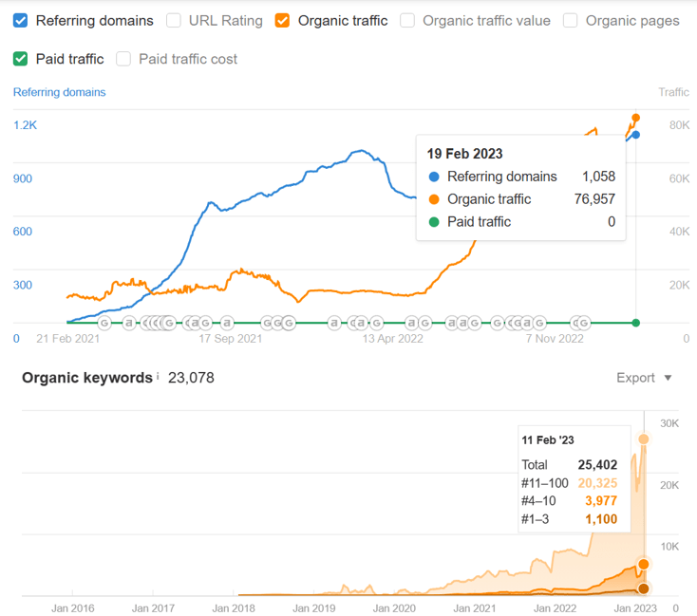This screenshot has width=697, height=616.
Task: Open the Export dropdown
Action: pos(644,378)
